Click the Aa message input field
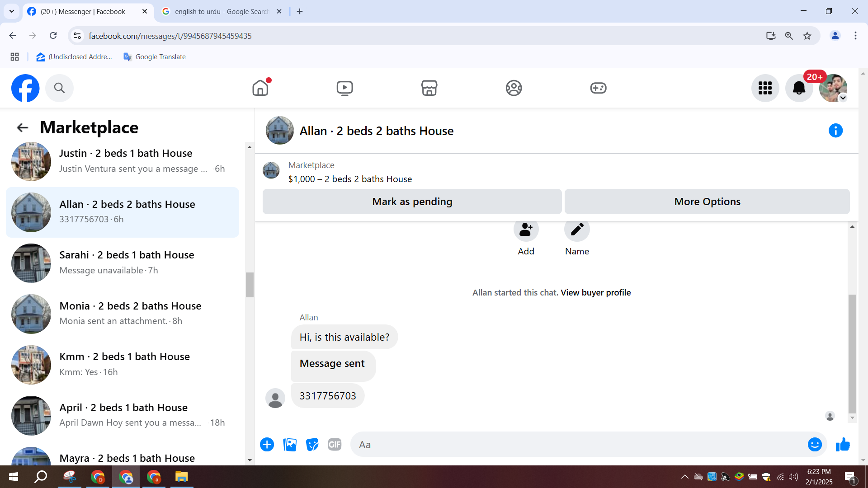The width and height of the screenshot is (868, 488). pyautogui.click(x=579, y=445)
